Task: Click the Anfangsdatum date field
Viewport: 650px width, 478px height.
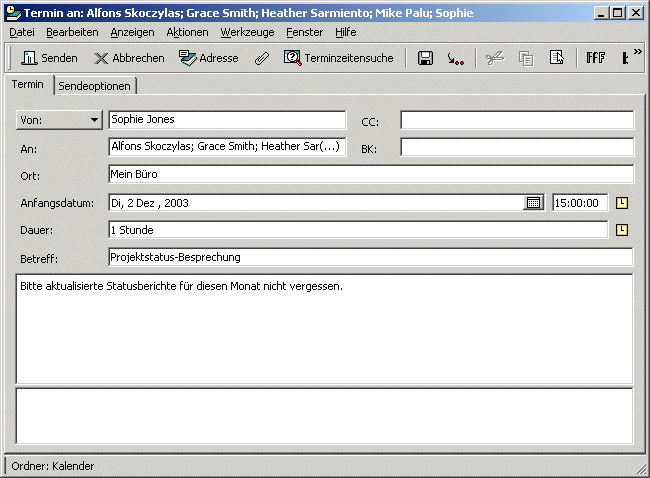Action: click(x=316, y=203)
